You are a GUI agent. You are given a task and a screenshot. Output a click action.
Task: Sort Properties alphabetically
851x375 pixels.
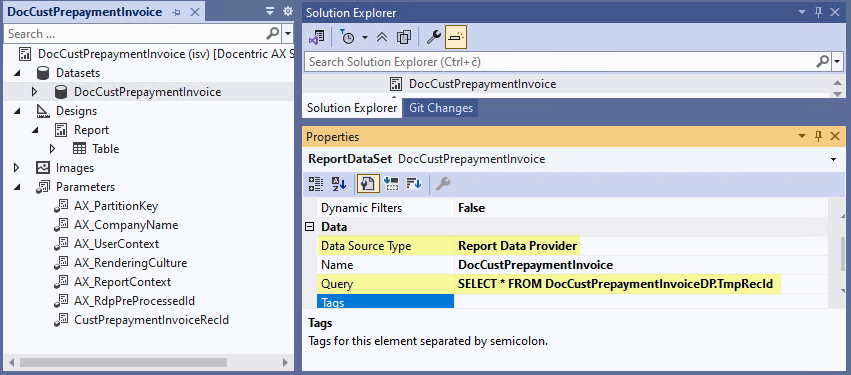click(339, 184)
